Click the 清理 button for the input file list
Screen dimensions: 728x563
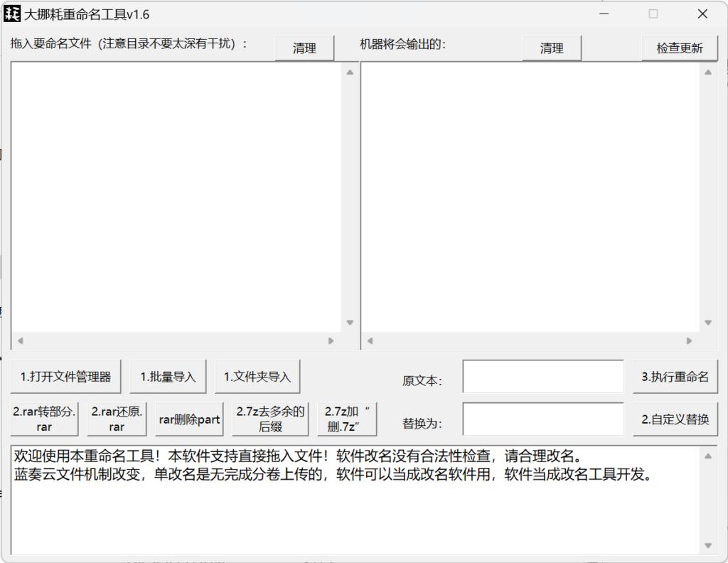pos(304,48)
